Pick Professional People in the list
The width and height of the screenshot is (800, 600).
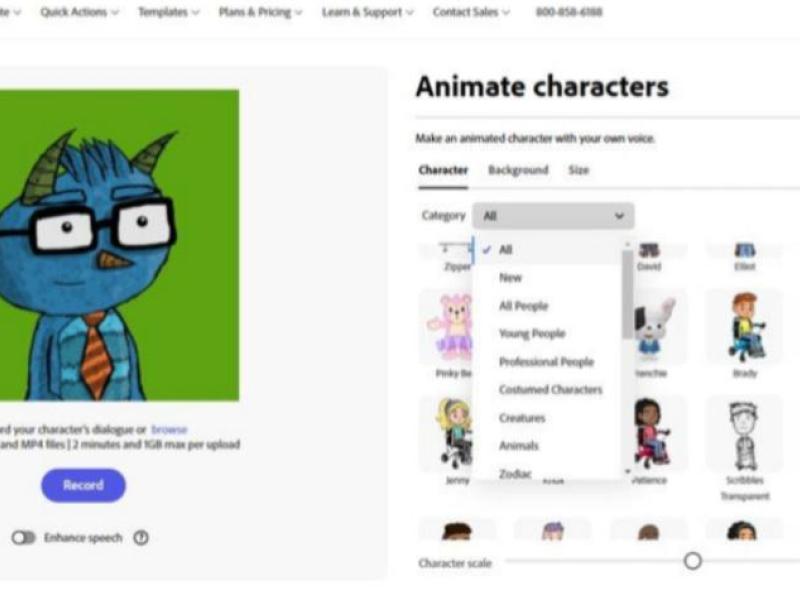click(x=546, y=362)
